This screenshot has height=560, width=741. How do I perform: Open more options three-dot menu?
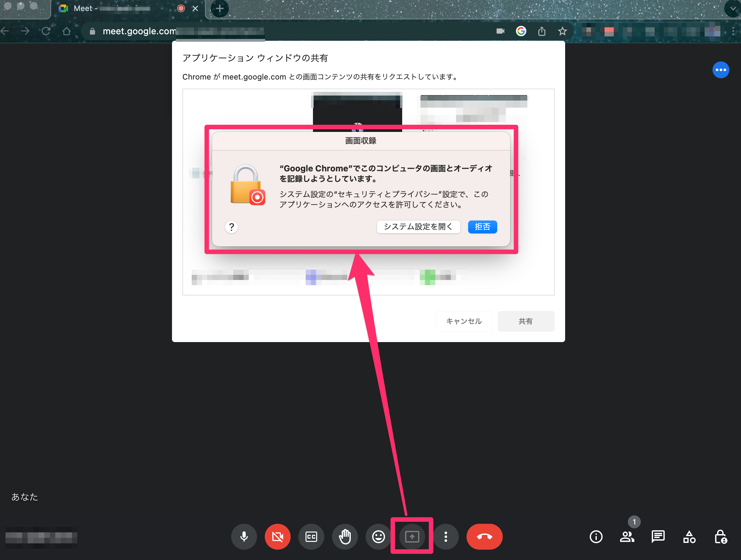click(446, 536)
